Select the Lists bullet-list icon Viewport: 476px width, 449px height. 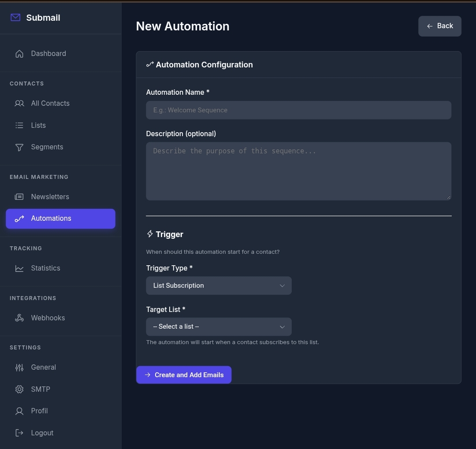[19, 126]
